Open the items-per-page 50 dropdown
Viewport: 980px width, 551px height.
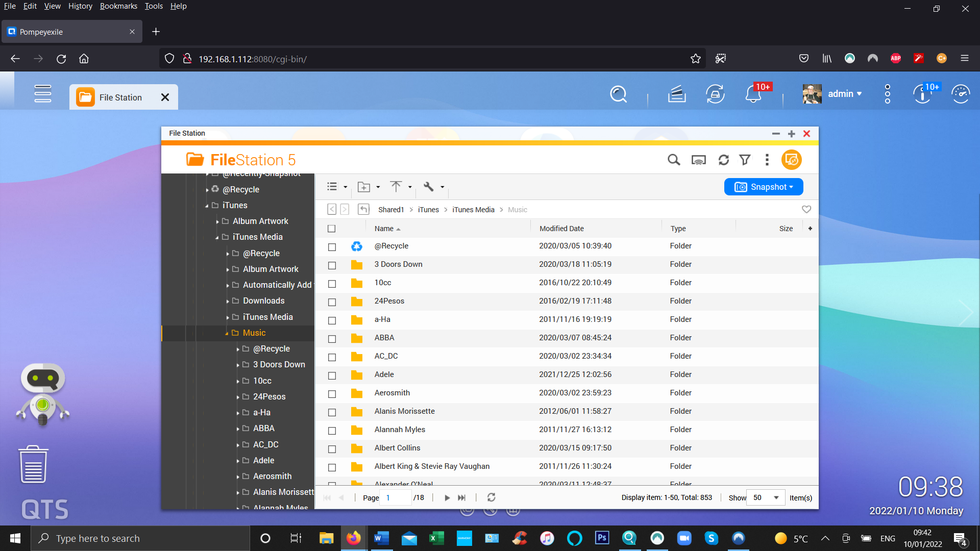point(765,497)
